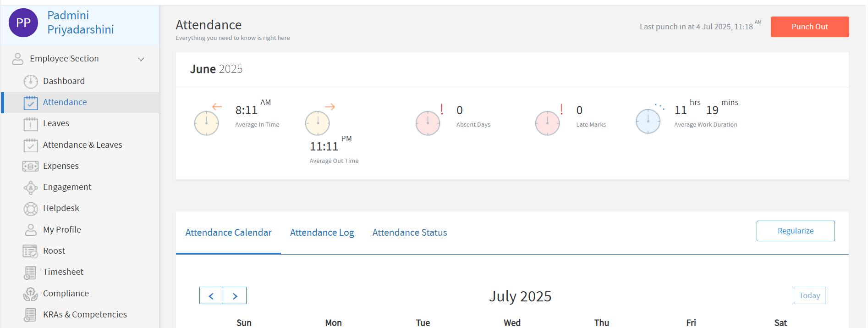The height and width of the screenshot is (328, 868).
Task: Go to previous month in calendar
Action: point(211,296)
